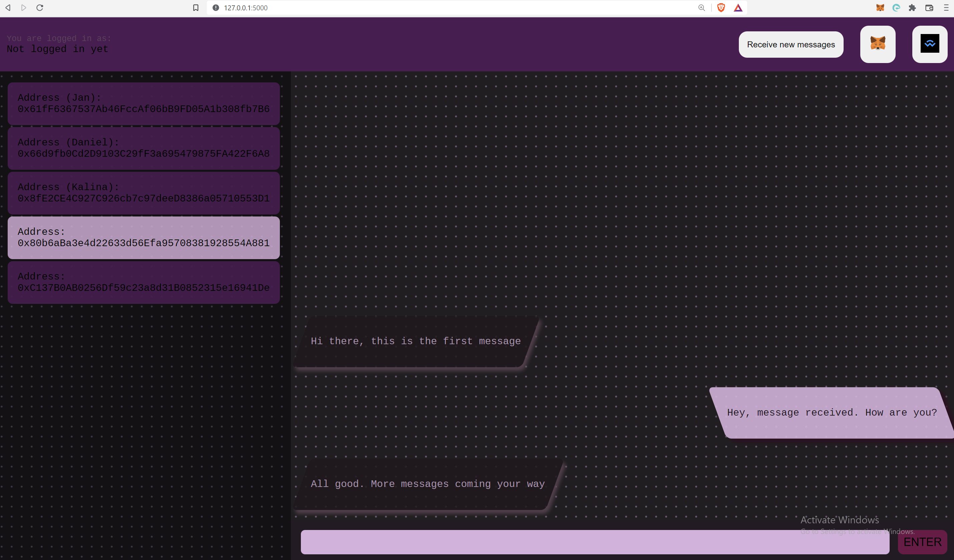Select the Jan address contact
Image resolution: width=954 pixels, height=560 pixels.
(x=143, y=103)
